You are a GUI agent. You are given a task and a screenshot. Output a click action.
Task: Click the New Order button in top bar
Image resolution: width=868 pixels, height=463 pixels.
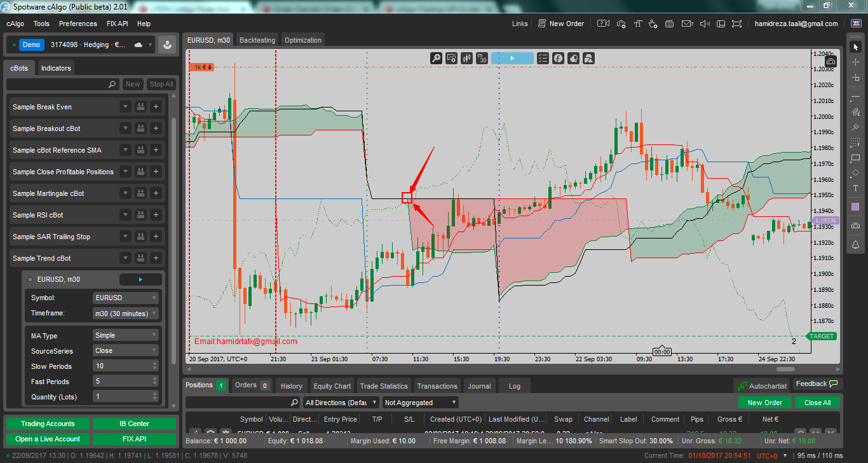click(560, 24)
